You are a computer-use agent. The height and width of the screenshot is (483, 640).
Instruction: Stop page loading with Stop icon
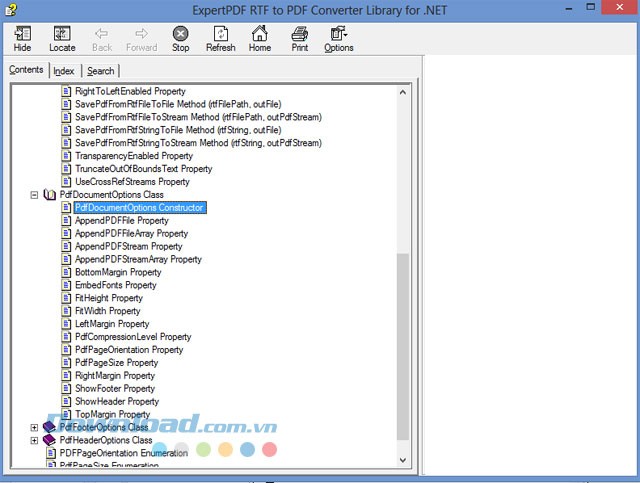180,33
